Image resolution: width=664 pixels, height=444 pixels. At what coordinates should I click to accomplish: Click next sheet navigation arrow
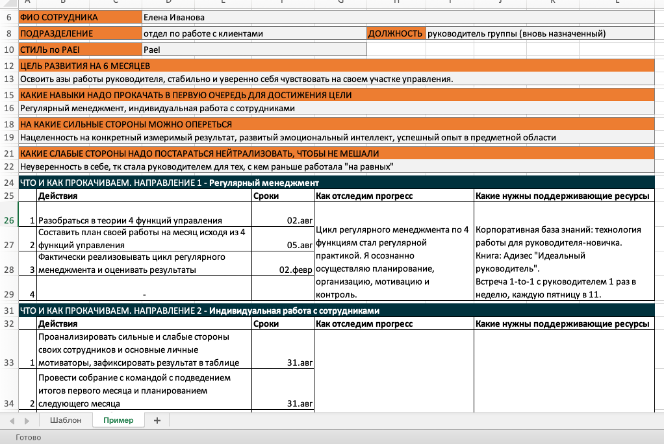click(27, 421)
